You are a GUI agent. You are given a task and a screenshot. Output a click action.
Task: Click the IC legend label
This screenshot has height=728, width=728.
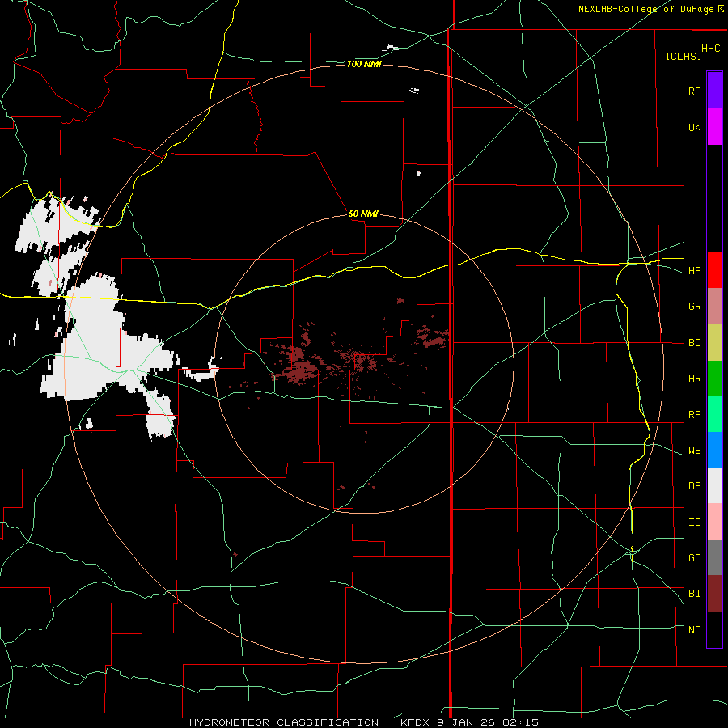694,523
